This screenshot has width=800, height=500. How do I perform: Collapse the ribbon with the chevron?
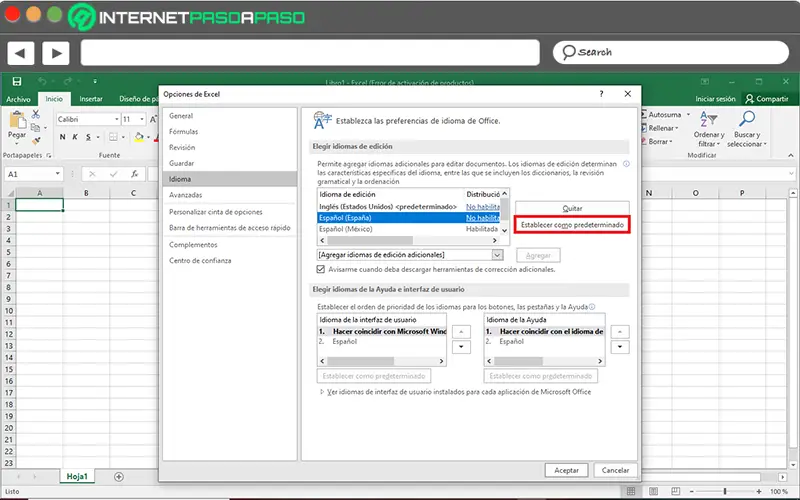coord(790,155)
